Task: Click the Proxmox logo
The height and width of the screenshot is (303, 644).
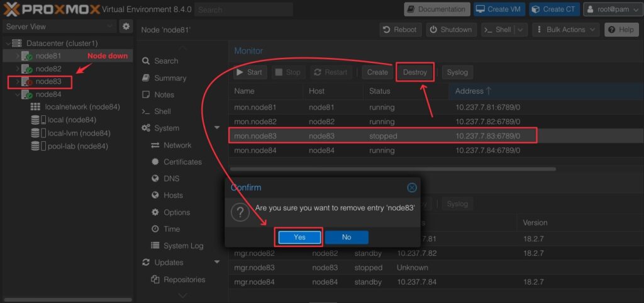Action: [53, 9]
